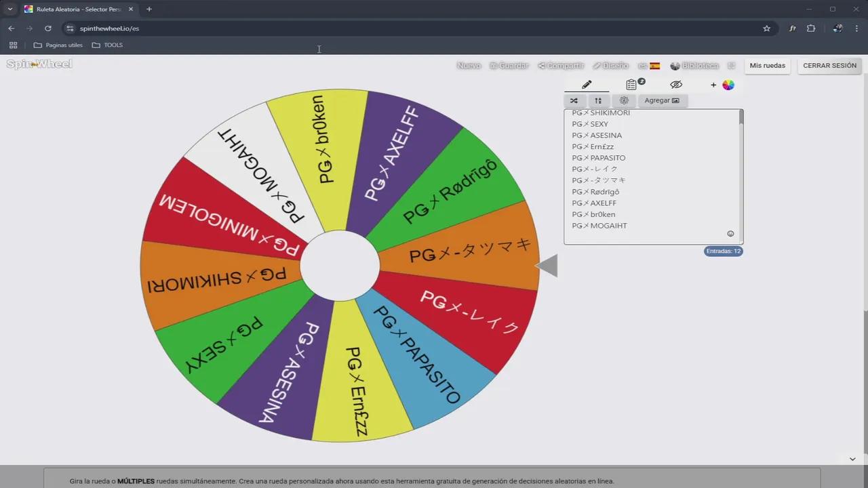Click the PG×SEXY entry in list
This screenshot has height=488, width=868.
pos(590,124)
